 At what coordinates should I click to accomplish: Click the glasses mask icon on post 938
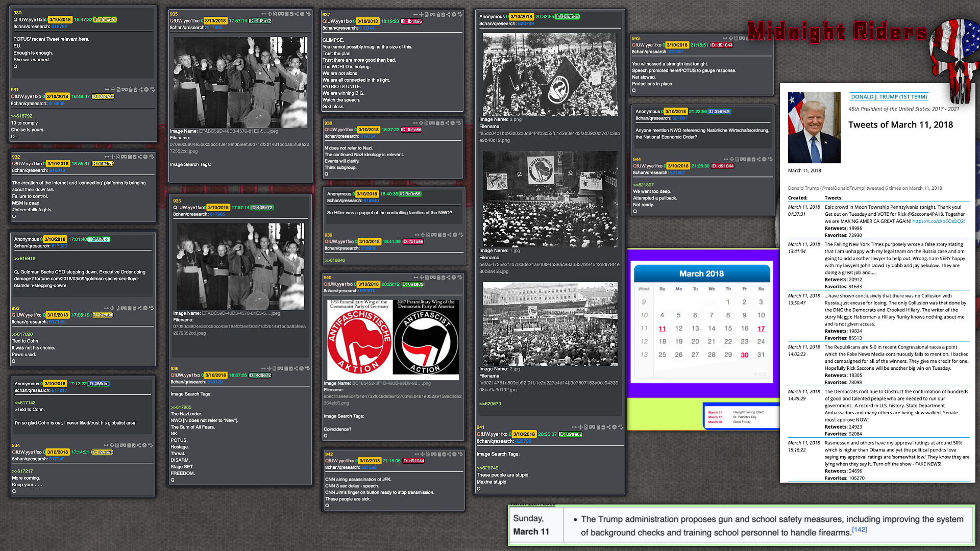point(432,123)
